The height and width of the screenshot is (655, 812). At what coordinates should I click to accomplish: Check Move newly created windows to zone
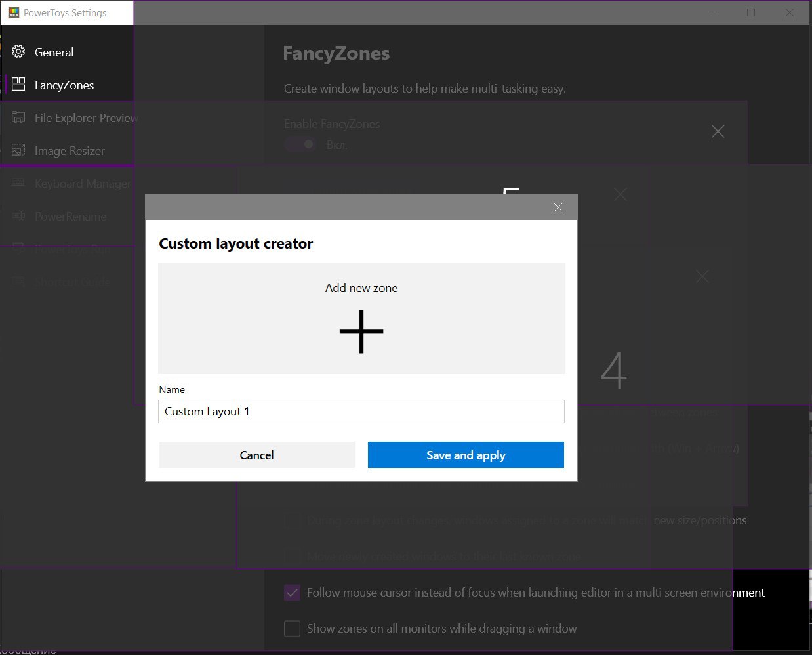click(x=292, y=557)
